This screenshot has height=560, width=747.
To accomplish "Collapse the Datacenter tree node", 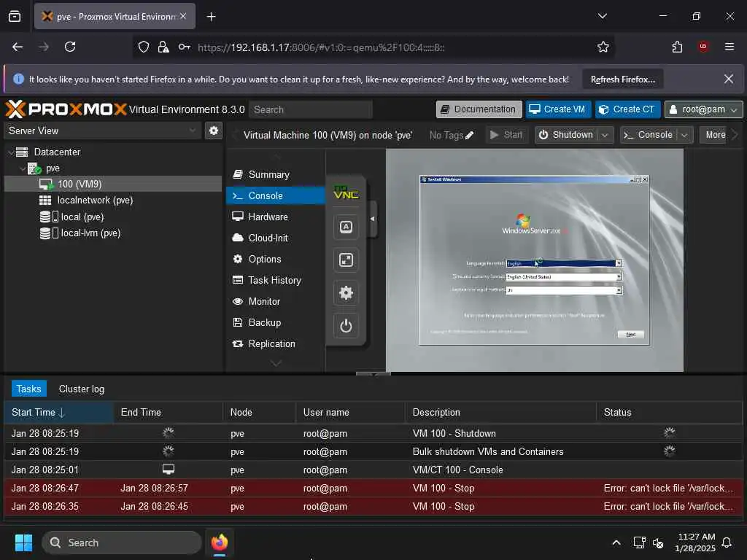I will (10, 152).
